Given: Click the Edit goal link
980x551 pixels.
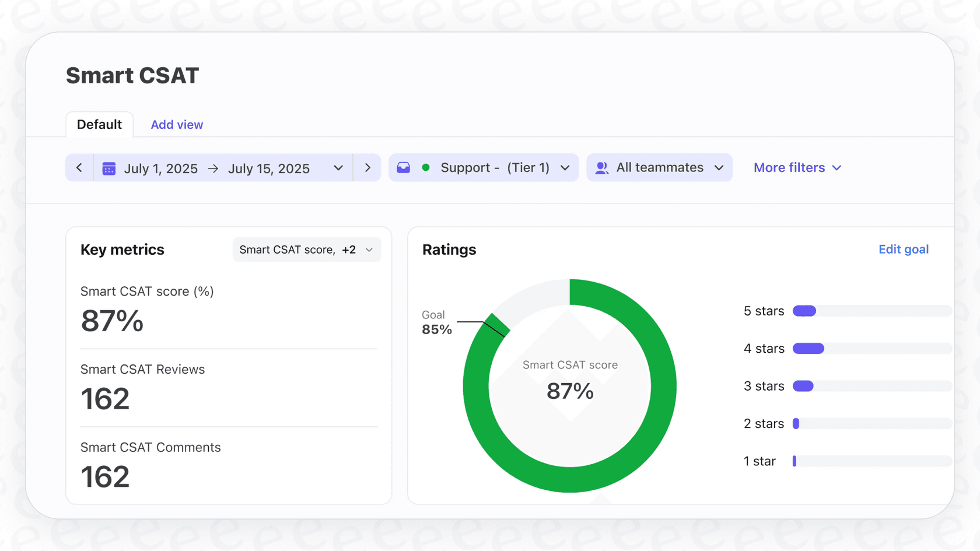Looking at the screenshot, I should point(903,250).
